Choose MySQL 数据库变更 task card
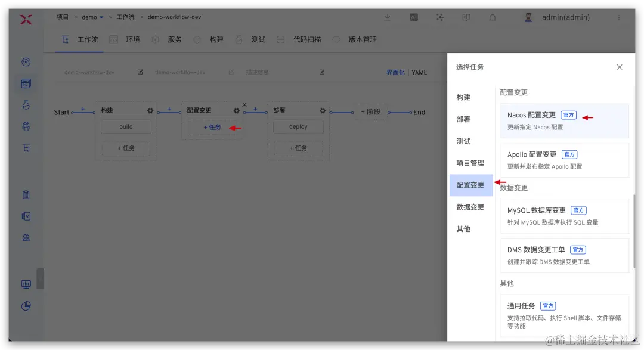Viewport: 644px width, 350px height. pos(564,216)
